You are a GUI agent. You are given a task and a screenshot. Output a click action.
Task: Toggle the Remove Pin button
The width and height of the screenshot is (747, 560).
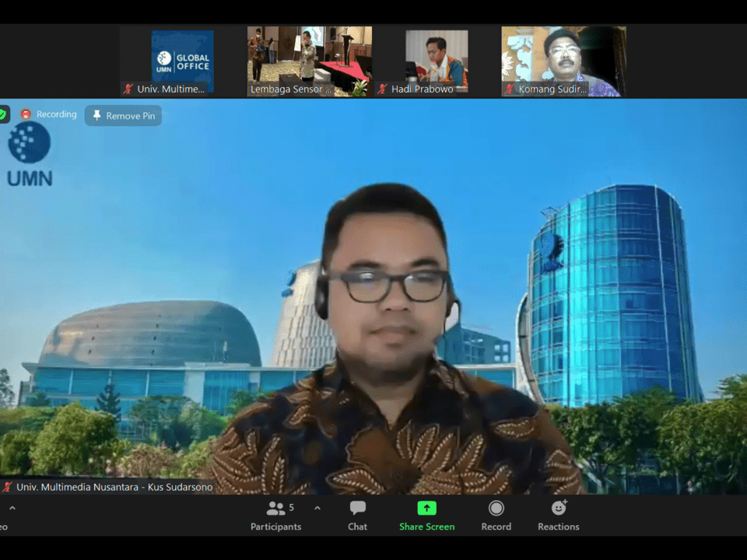123,116
